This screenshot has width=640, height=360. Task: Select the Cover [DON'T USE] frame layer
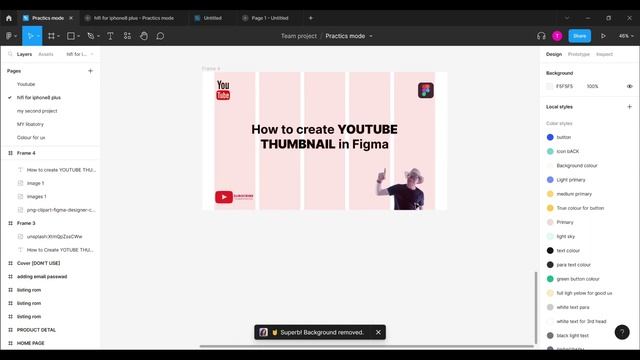(38, 263)
